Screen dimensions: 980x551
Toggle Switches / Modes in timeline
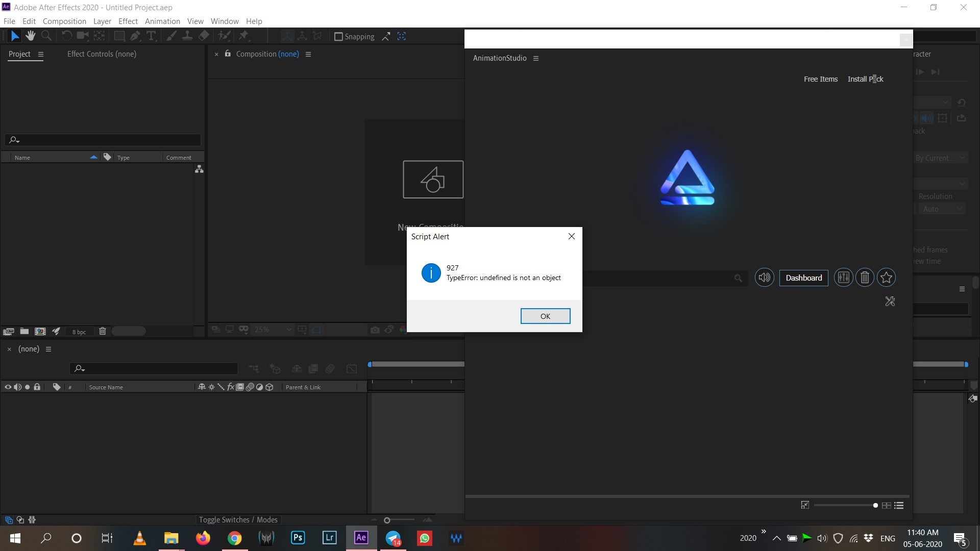(238, 519)
